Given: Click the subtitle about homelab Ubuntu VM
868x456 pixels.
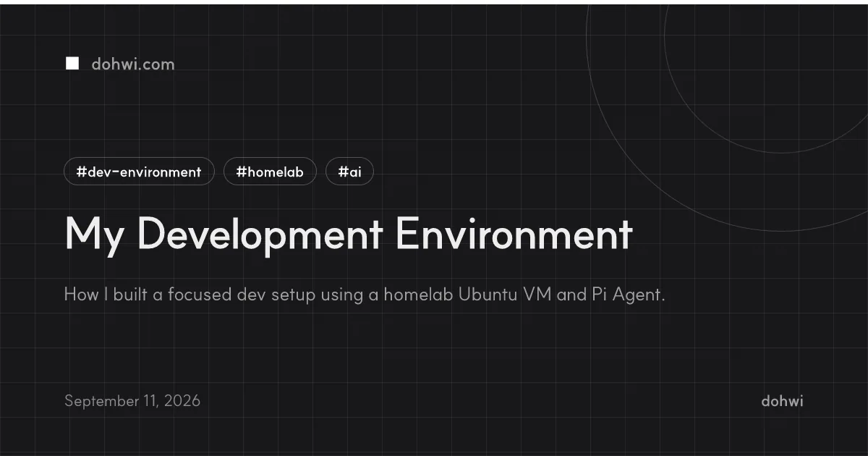Looking at the screenshot, I should (364, 295).
